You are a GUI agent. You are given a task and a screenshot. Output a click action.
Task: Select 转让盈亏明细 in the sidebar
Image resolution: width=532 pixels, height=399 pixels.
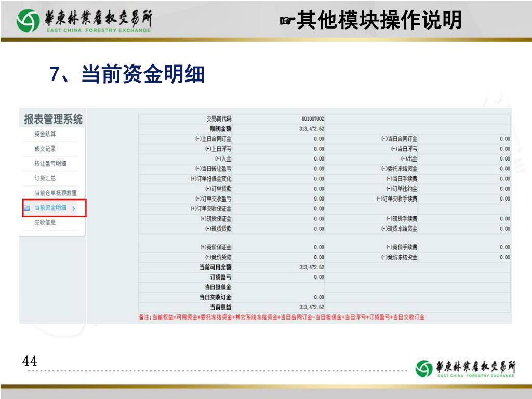[x=50, y=164]
